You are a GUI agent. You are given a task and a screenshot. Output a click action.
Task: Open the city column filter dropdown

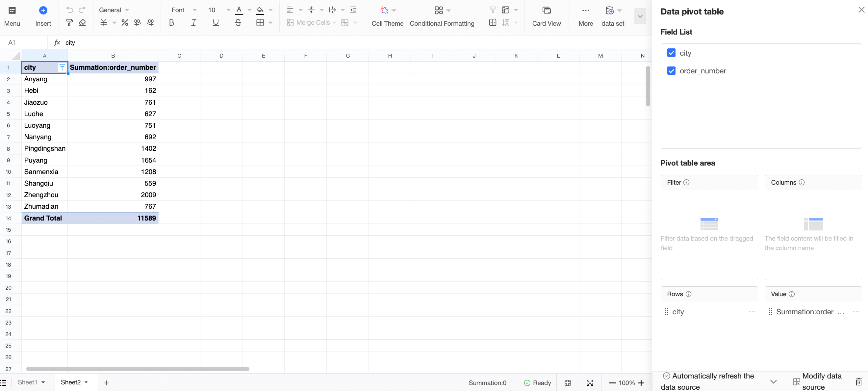[x=62, y=67]
